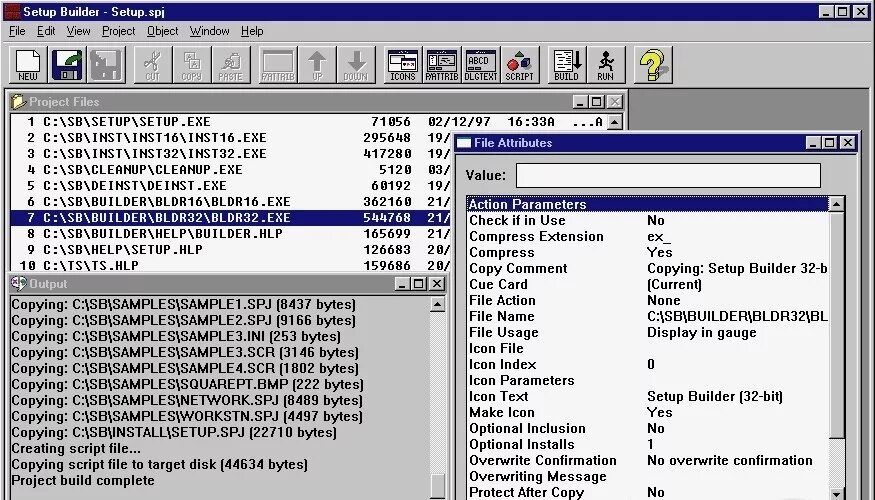Click the Setup Builder application title icon
875x500 pixels.
(12, 11)
